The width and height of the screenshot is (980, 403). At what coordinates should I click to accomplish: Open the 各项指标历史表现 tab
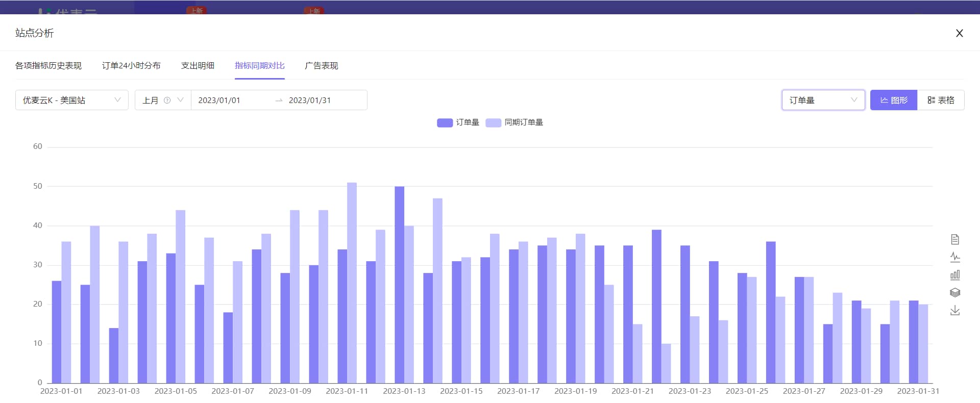tap(48, 66)
